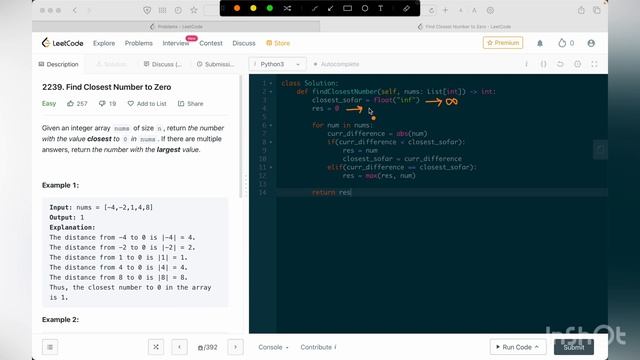Viewport: 640px width, 360px height.
Task: Click the browser history clock icon
Action: coord(178,11)
